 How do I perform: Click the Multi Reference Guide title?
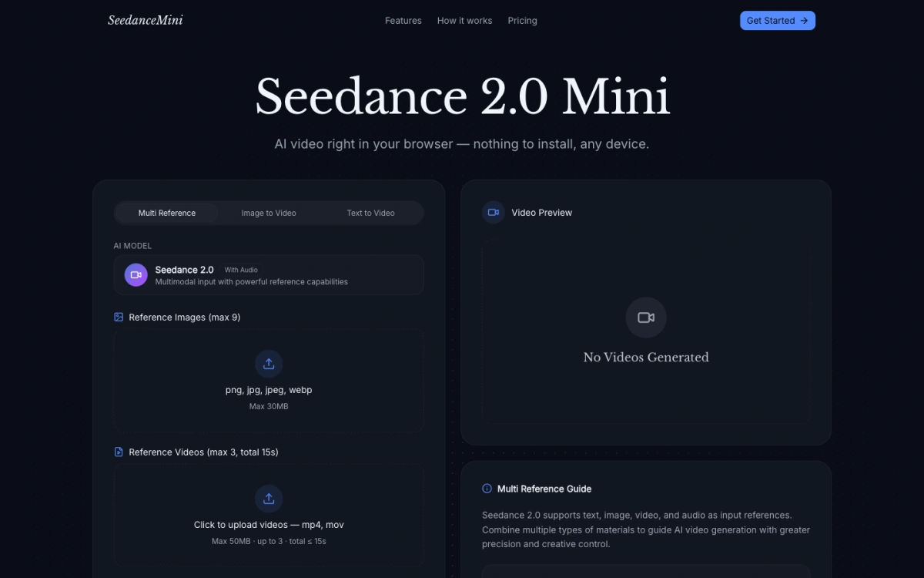click(544, 489)
